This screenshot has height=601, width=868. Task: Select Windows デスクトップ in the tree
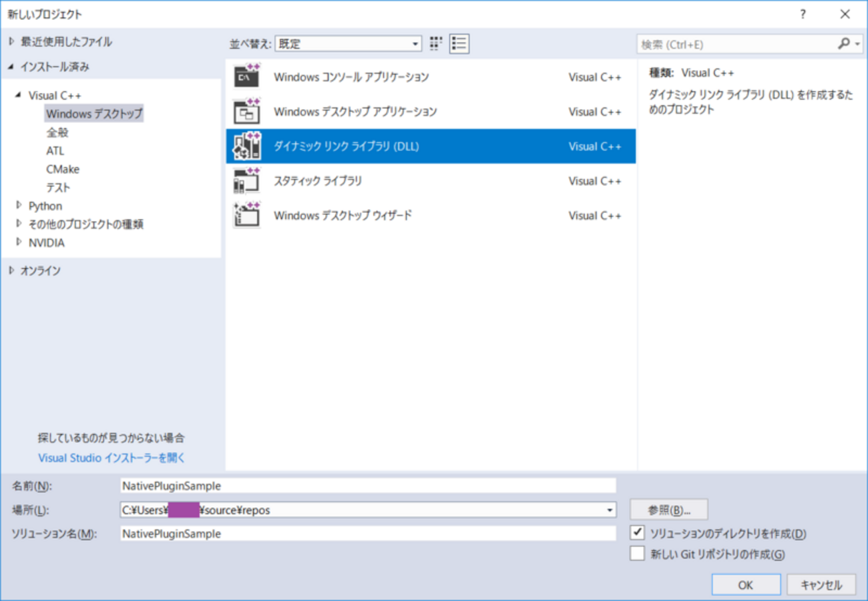94,114
